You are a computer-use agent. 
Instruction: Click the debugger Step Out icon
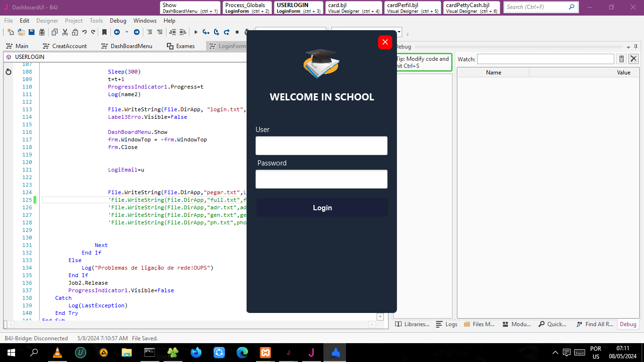(227, 32)
